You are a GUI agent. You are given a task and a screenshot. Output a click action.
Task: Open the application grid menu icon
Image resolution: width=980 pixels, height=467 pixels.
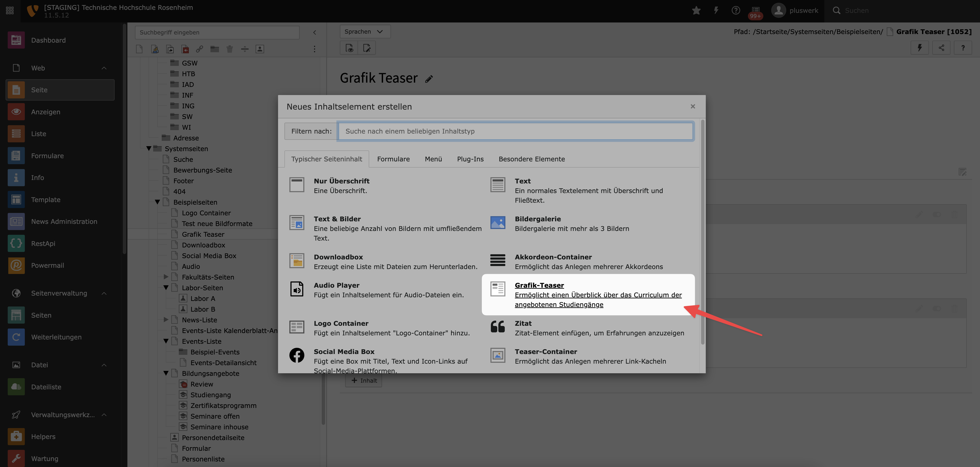pyautogui.click(x=10, y=10)
